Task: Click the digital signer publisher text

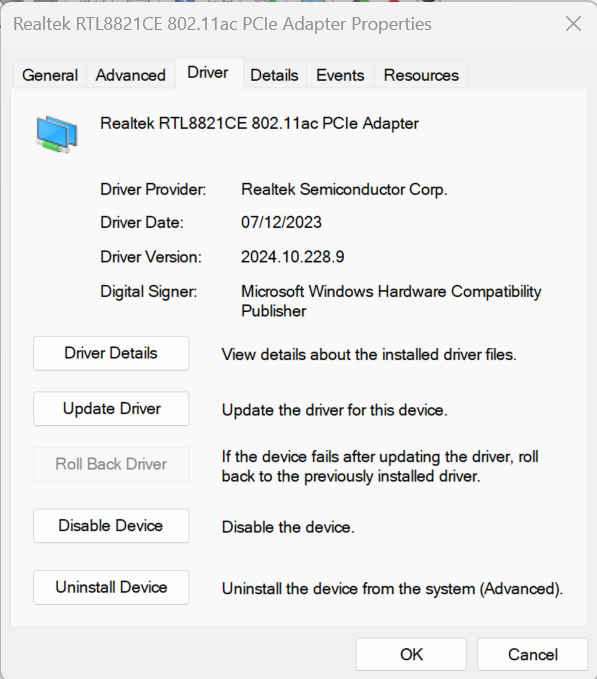Action: point(391,301)
